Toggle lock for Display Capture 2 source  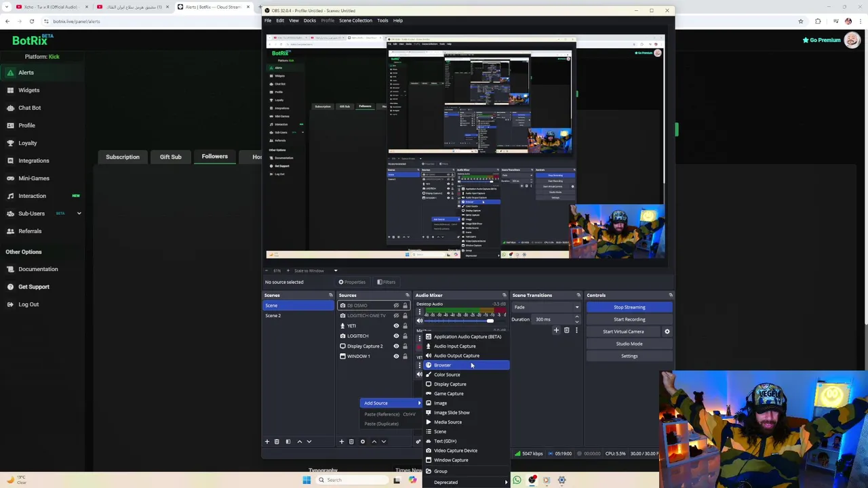[405, 346]
